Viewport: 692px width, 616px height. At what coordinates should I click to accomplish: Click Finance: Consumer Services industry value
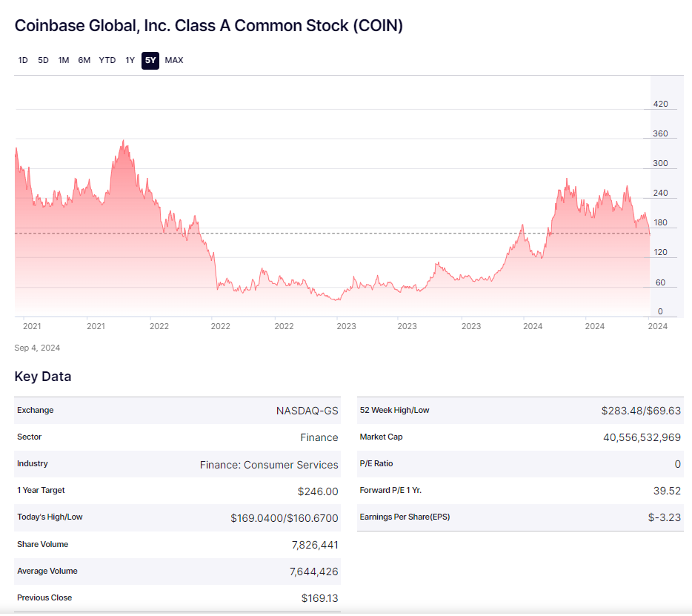269,465
